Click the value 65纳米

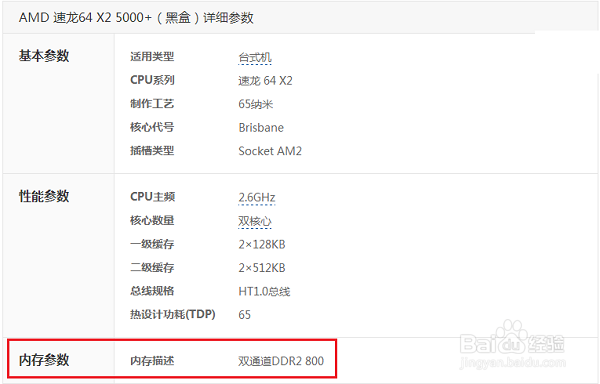pos(256,104)
